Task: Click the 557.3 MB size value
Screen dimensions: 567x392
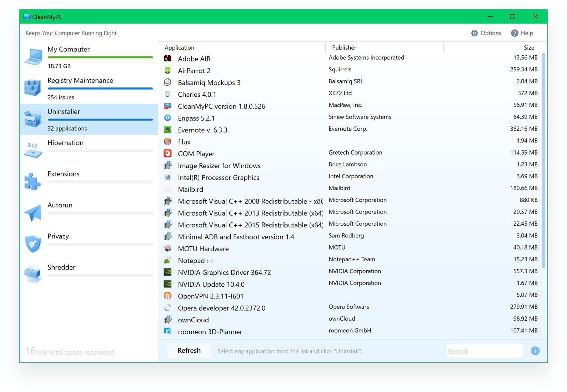Action: pyautogui.click(x=525, y=271)
